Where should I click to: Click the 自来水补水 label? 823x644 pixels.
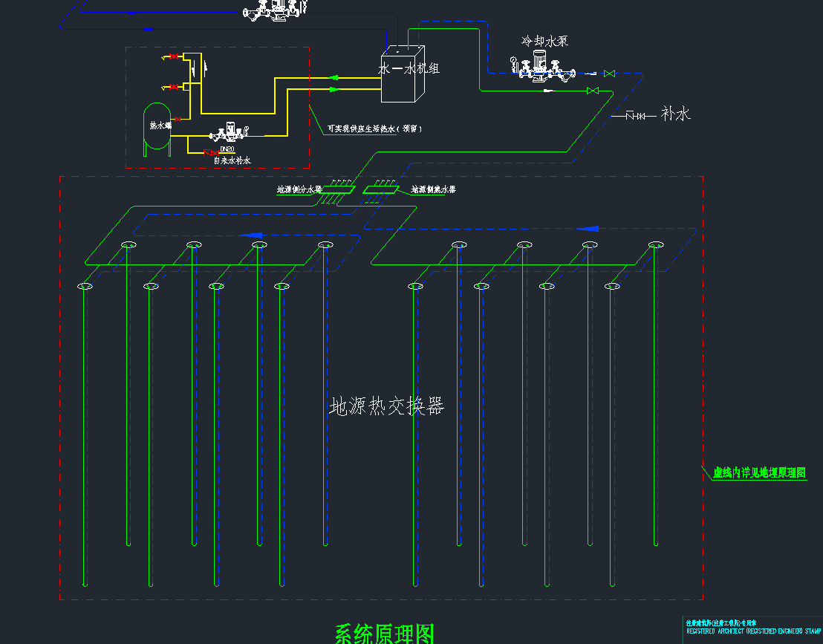click(232, 160)
